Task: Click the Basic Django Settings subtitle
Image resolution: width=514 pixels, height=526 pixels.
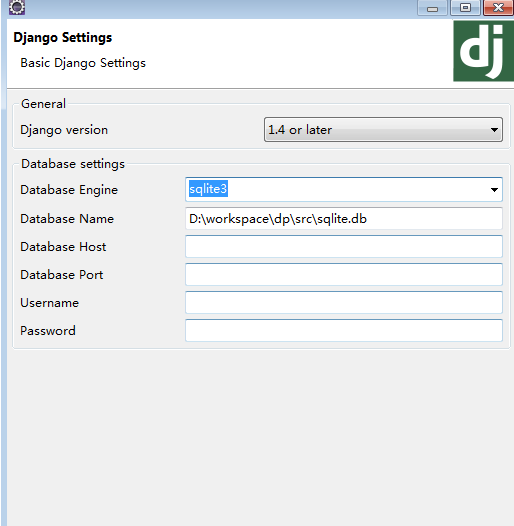Action: (x=83, y=63)
